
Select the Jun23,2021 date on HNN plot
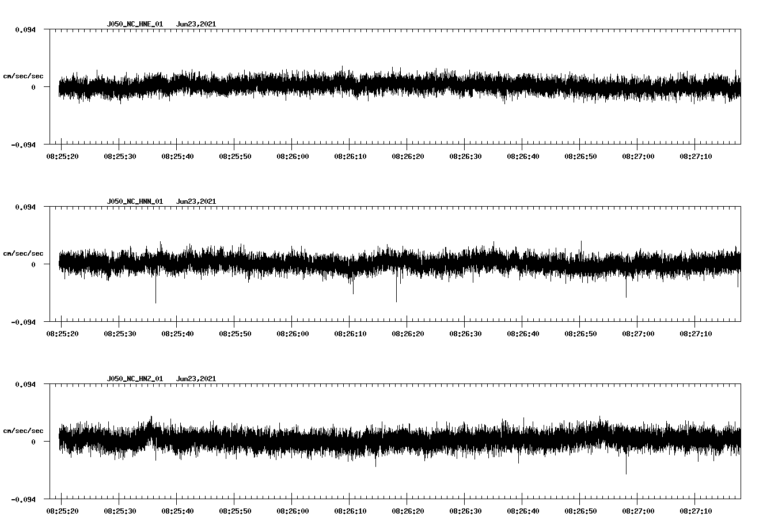pyautogui.click(x=196, y=202)
